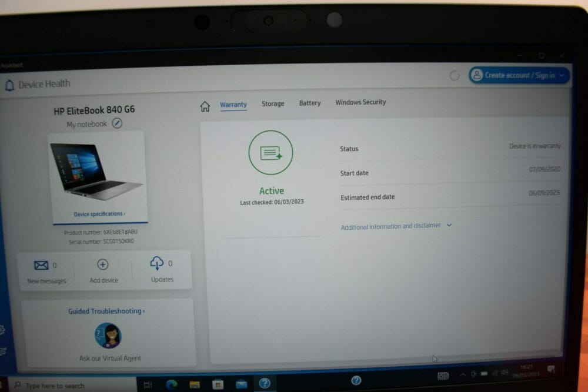Click the 07/09/2020 start date value
This screenshot has height=392, width=588.
544,169
